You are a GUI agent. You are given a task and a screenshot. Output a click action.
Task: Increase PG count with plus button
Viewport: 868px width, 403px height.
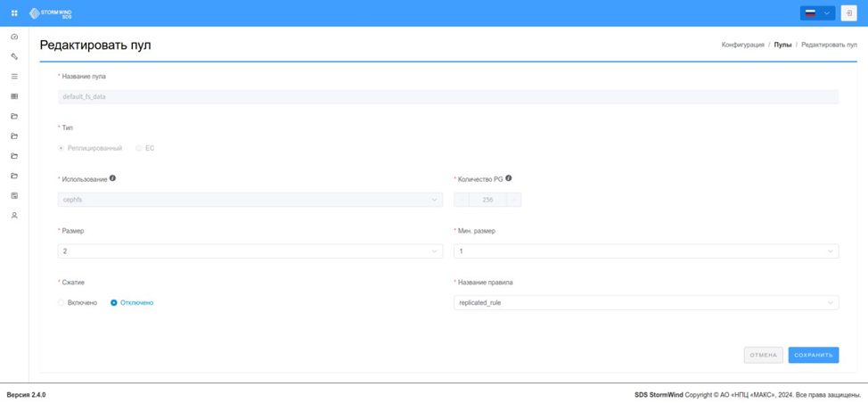point(513,200)
